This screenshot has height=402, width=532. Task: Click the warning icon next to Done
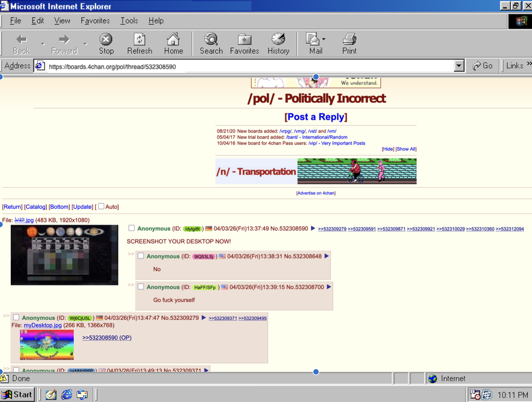click(4, 379)
